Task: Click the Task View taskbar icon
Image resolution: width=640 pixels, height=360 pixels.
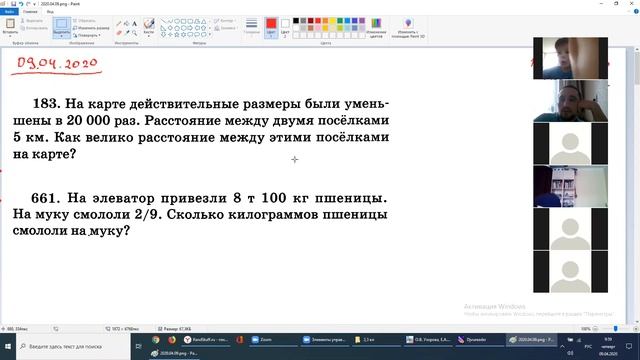Action: pos(138,347)
